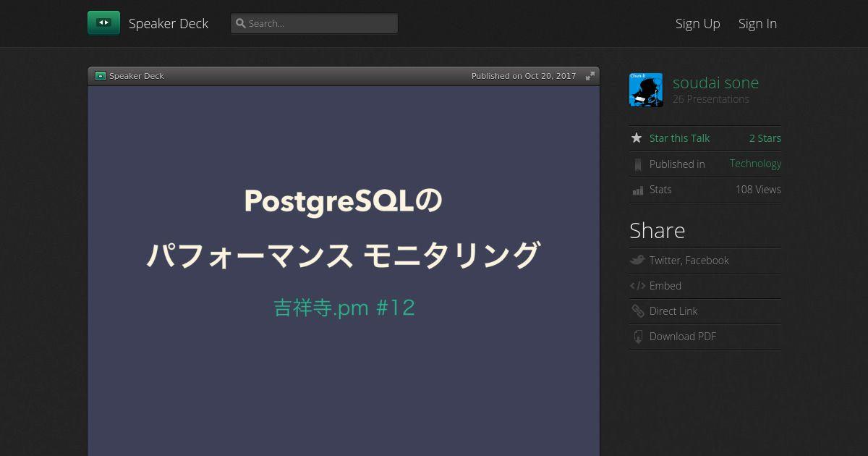Image resolution: width=868 pixels, height=456 pixels.
Task: Click the Share heading
Action: coord(657,230)
